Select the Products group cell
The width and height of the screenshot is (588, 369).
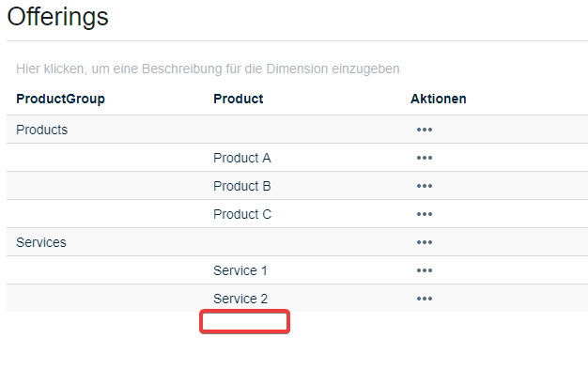click(x=41, y=130)
